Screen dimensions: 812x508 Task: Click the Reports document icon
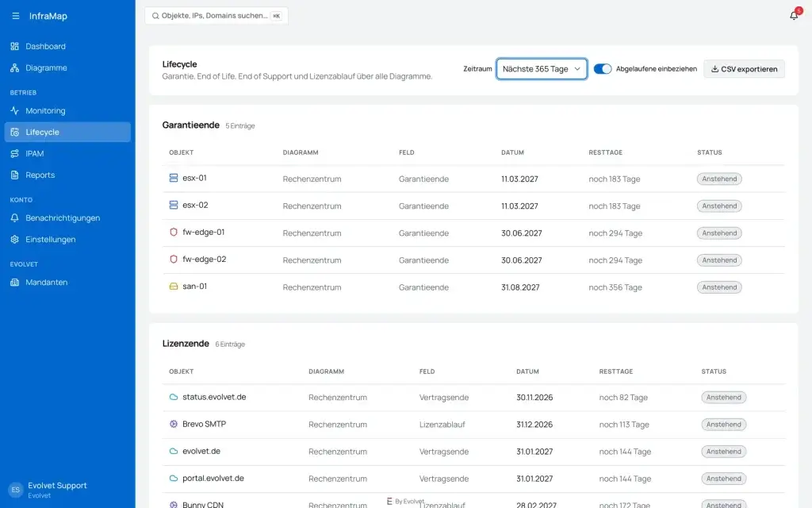coord(14,175)
